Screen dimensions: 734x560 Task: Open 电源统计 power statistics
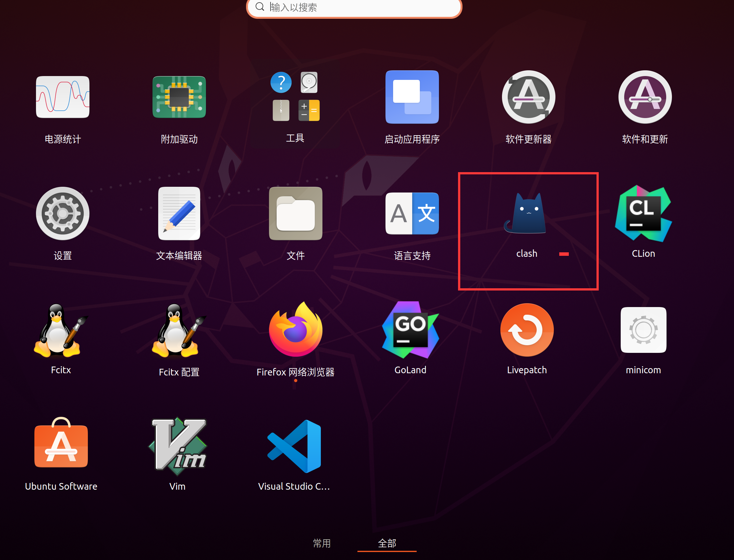pyautogui.click(x=63, y=97)
